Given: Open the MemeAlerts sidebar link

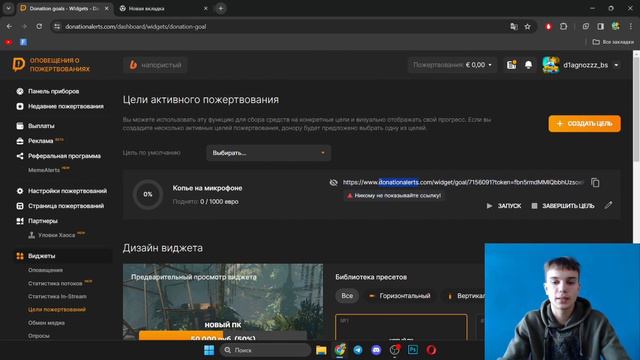Looking at the screenshot, I should click(44, 170).
